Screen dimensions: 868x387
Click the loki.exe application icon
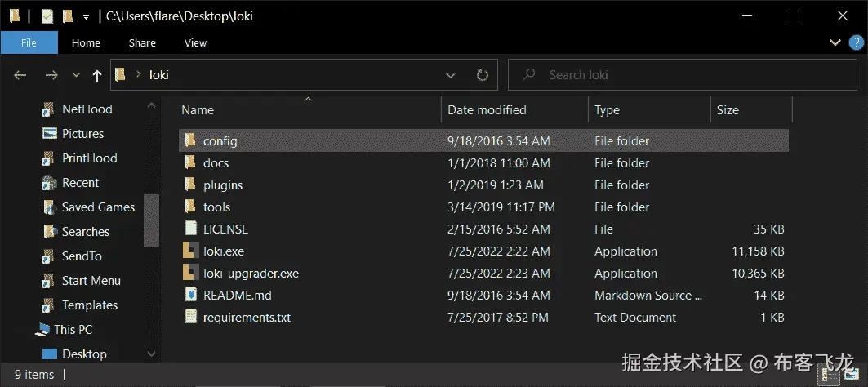click(190, 251)
